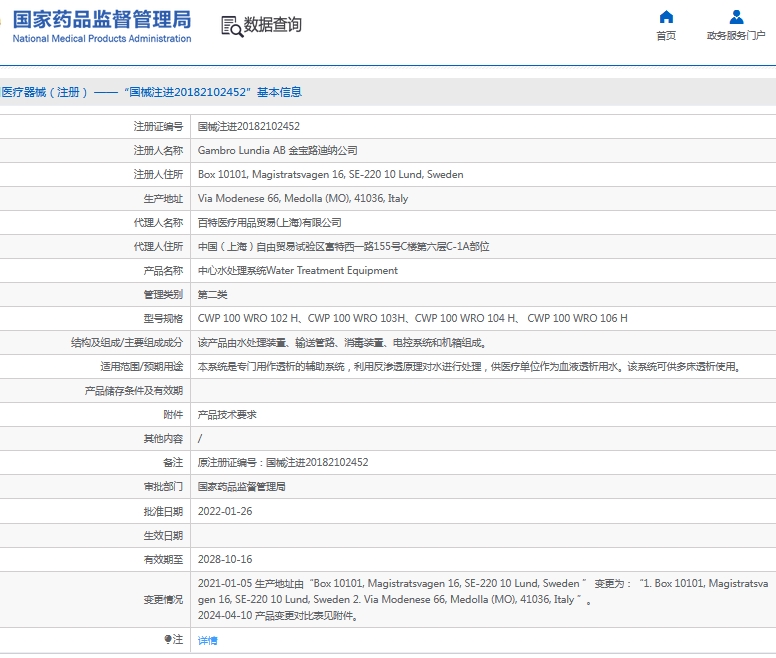Open the 详情 details link
Viewport: 776px width, 658px height.
[x=207, y=641]
